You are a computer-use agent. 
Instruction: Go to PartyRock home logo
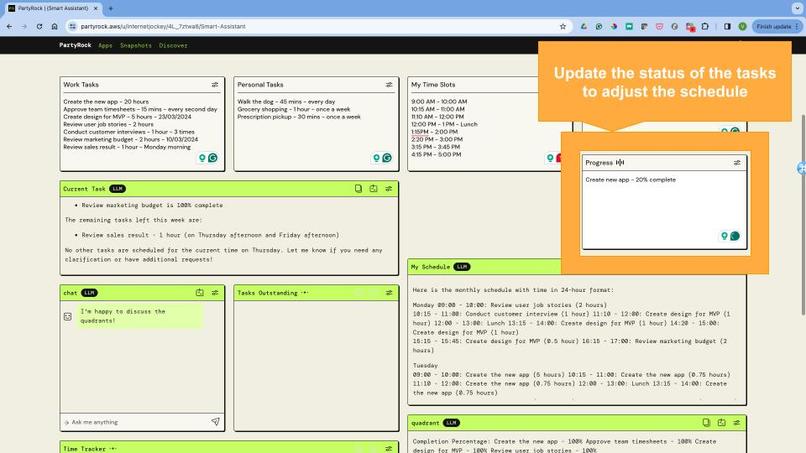coord(75,45)
